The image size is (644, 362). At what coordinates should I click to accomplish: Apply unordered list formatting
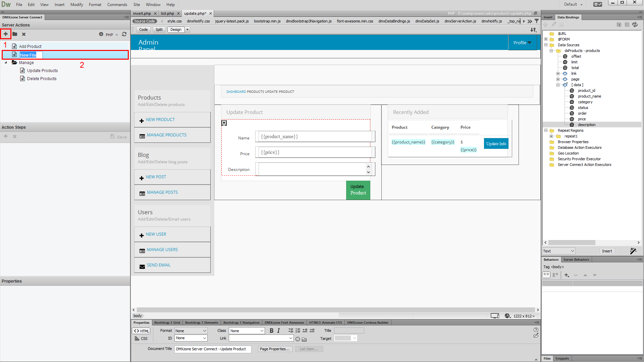click(291, 330)
